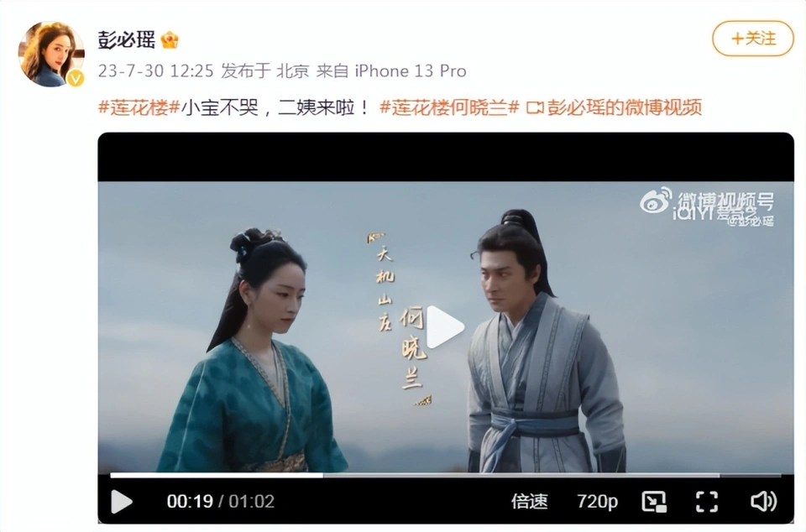Screen dimensions: 806x532
Task: Click the 00:19 elapsed time display
Action: [190, 502]
